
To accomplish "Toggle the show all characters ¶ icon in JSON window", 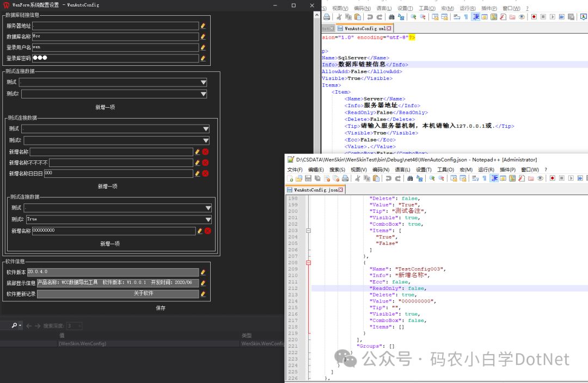I will pyautogui.click(x=484, y=178).
